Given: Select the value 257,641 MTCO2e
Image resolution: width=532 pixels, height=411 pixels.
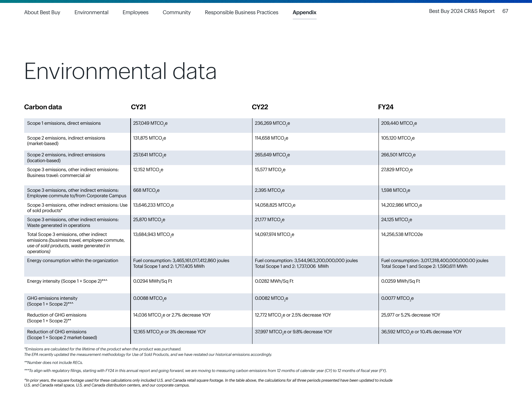Looking at the screenshot, I should 150,155.
